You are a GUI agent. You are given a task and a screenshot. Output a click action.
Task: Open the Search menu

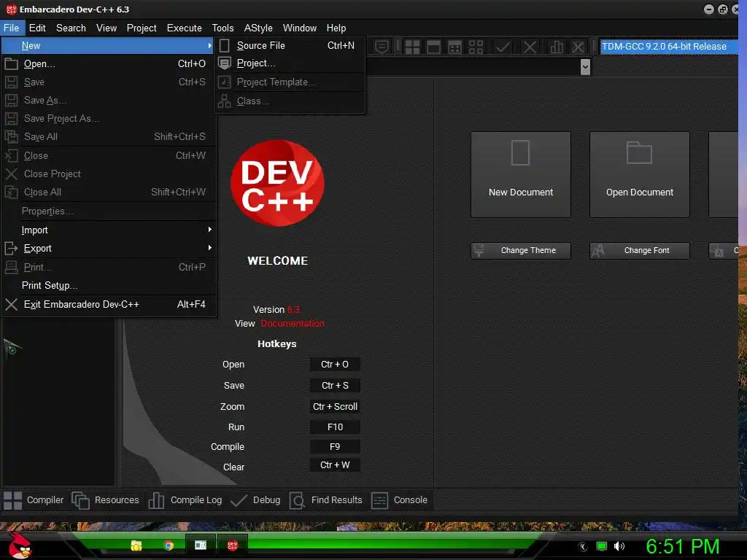71,28
